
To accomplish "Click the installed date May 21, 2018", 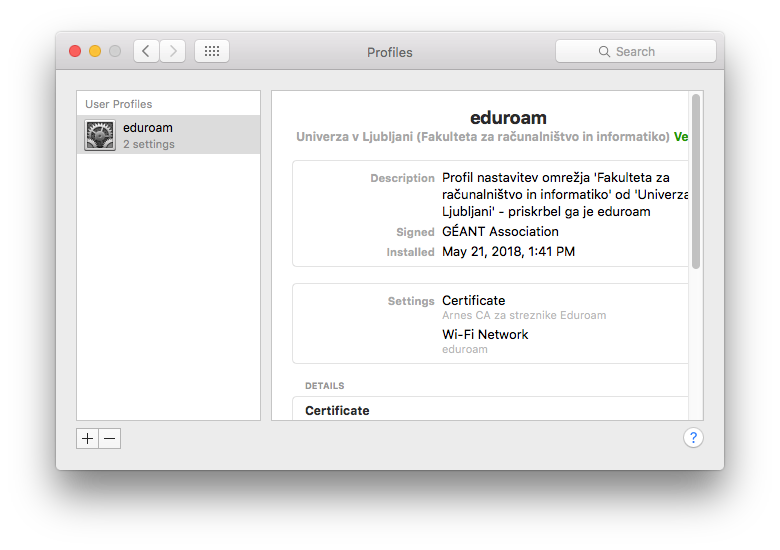I will coord(508,252).
